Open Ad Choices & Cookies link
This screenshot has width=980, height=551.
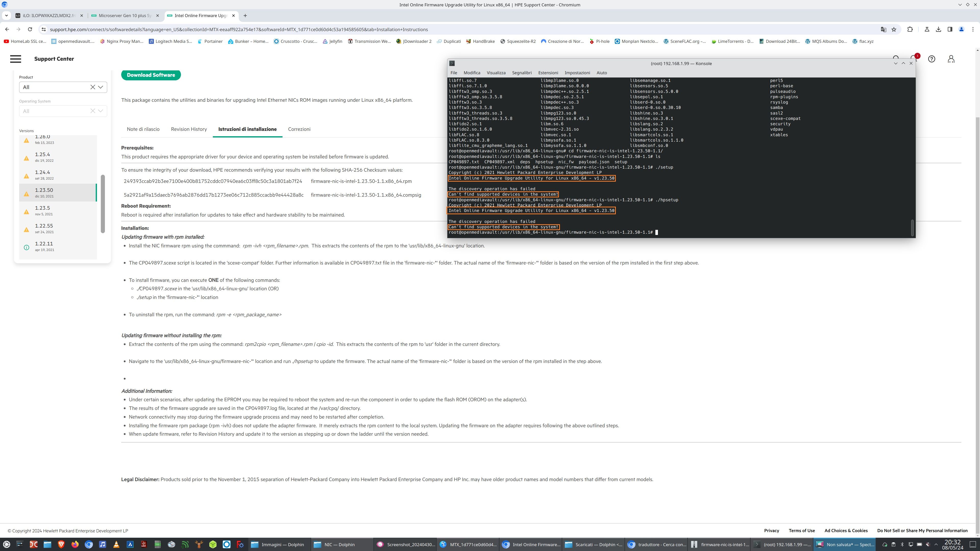tap(846, 531)
